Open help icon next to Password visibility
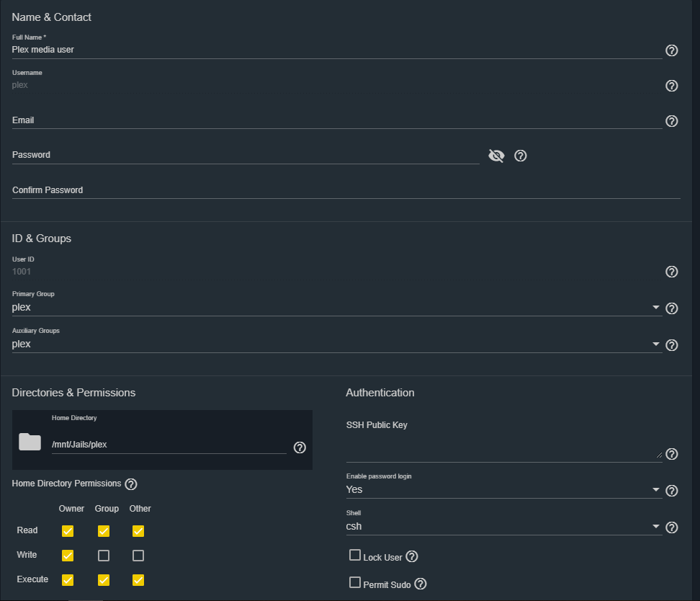This screenshot has width=700, height=601. [x=520, y=156]
